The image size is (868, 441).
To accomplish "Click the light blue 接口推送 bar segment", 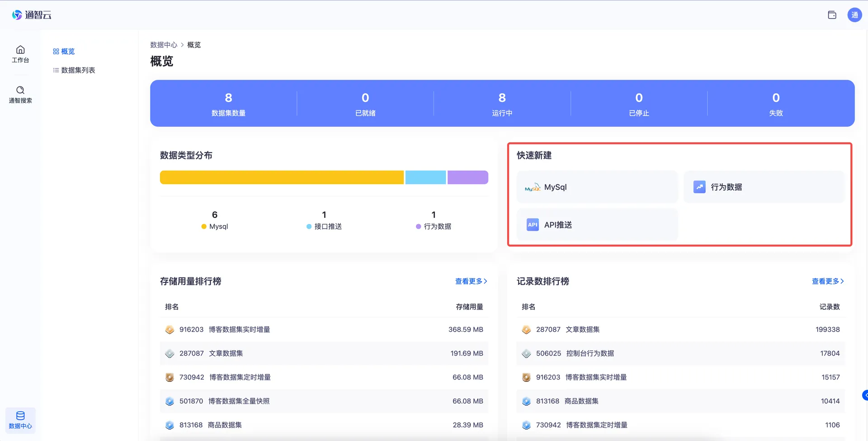I will coord(425,177).
